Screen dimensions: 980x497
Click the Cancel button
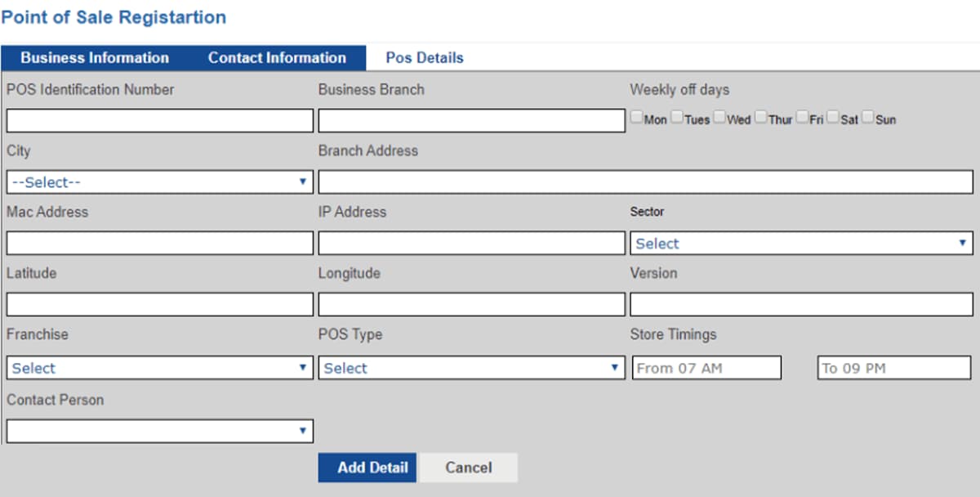[x=469, y=468]
